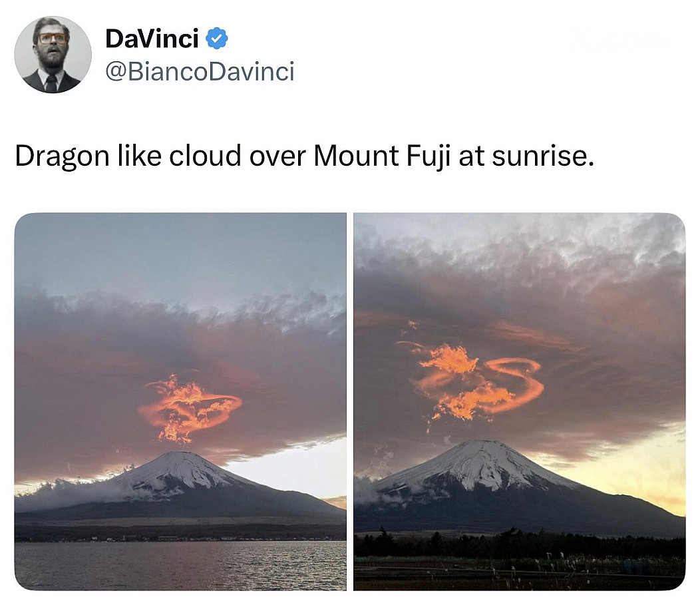This screenshot has width=700, height=605.
Task: Click the faint X.com watermark logo
Action: click(x=618, y=39)
